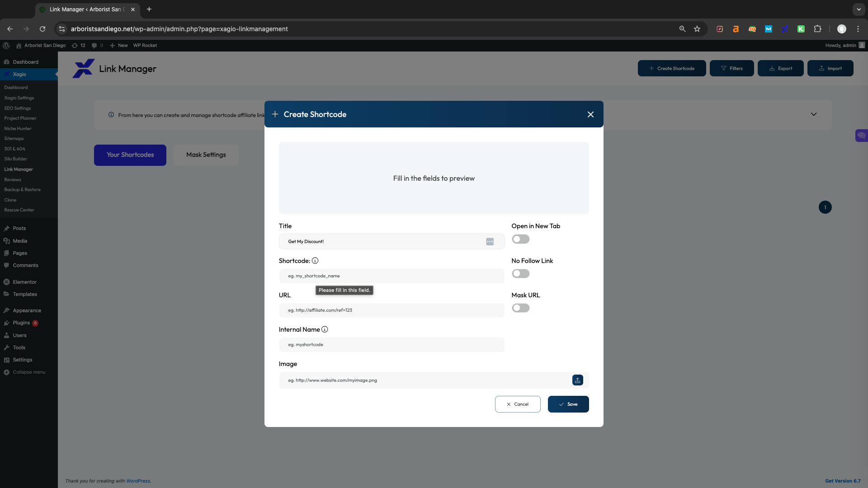
Task: Open Xagio Settings submenu item
Action: pos(19,98)
